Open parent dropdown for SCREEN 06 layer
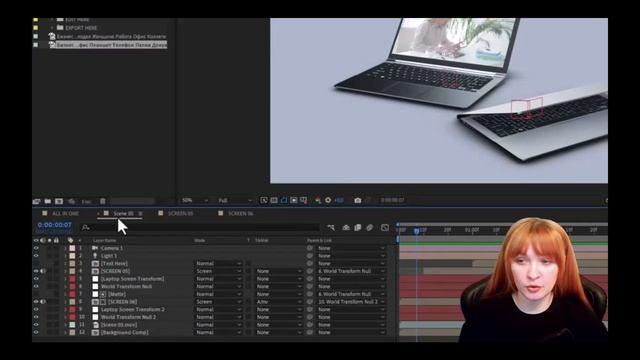 point(351,302)
